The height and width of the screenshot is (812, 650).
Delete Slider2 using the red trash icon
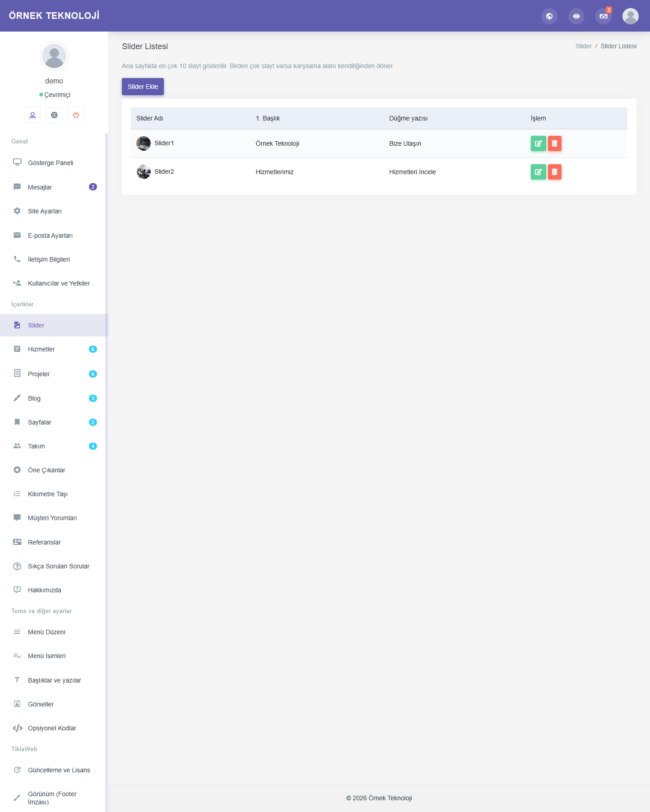coord(555,172)
